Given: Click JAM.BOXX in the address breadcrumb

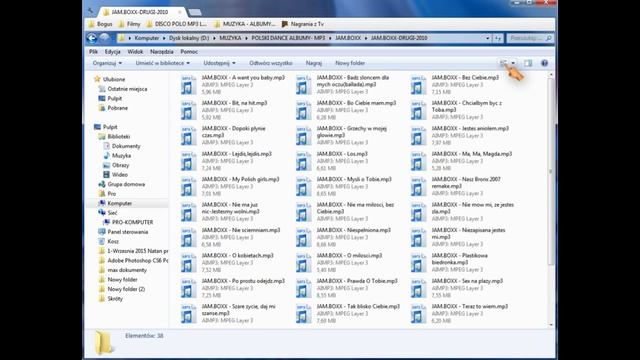Looking at the screenshot, I should click(x=348, y=38).
